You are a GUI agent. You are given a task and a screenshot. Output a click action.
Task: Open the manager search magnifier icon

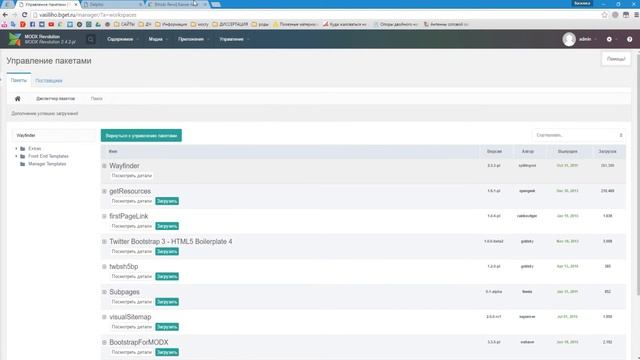point(91,39)
